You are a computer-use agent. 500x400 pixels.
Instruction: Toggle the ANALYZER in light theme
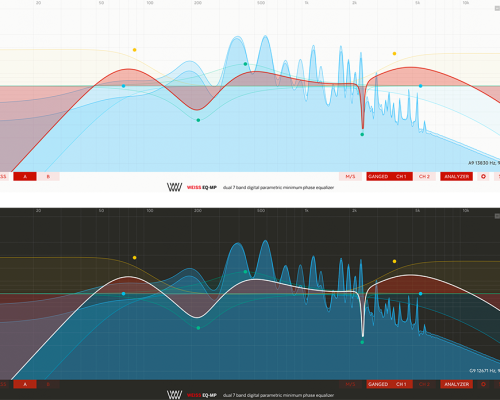click(457, 176)
